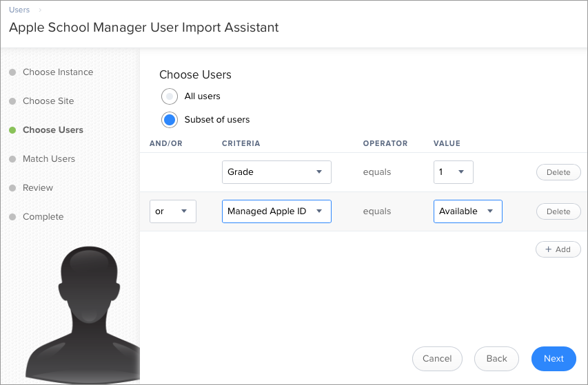The width and height of the screenshot is (588, 385).
Task: Click equals operator in Managed Apple ID row
Action: tap(377, 211)
